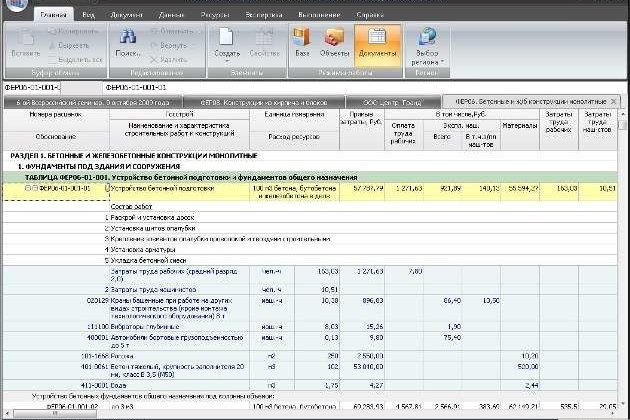Select the Вода row 411-0001
The image size is (630, 420).
pyautogui.click(x=311, y=385)
